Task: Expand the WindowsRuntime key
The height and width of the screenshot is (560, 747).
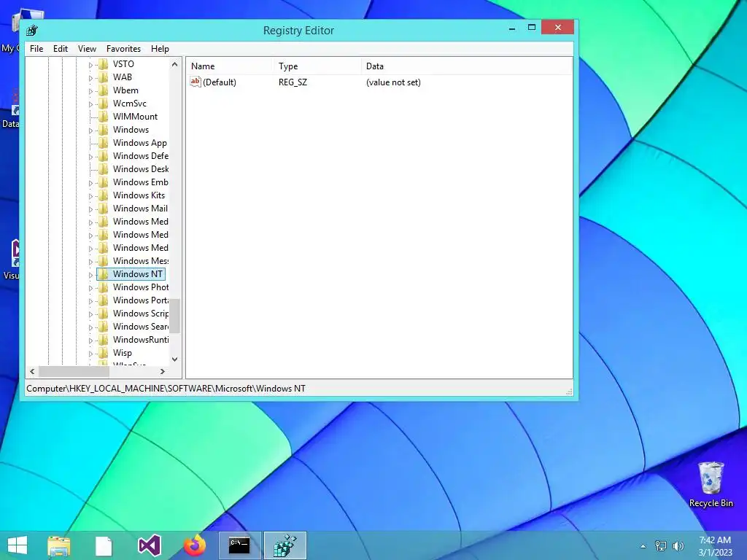Action: pos(90,341)
